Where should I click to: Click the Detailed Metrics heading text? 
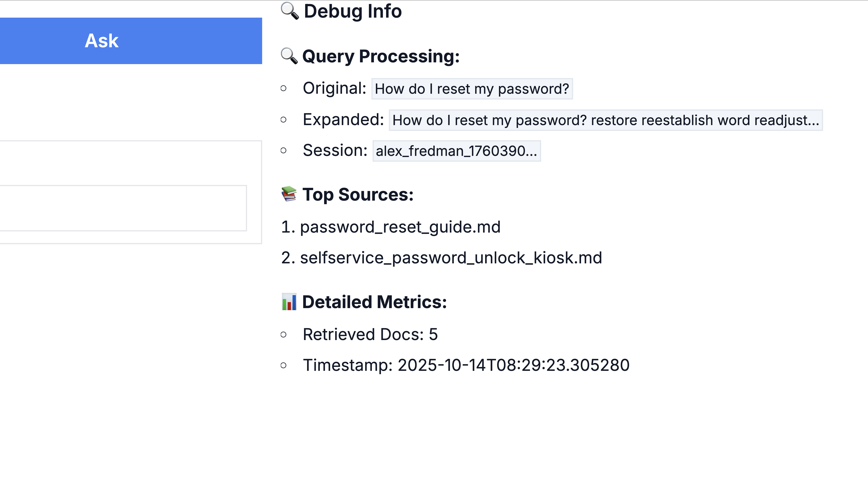[374, 302]
